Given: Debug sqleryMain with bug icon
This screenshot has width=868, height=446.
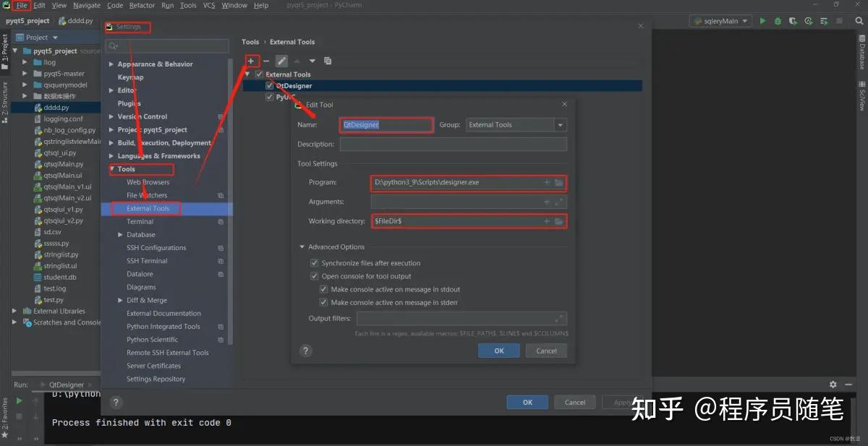Looking at the screenshot, I should [778, 21].
